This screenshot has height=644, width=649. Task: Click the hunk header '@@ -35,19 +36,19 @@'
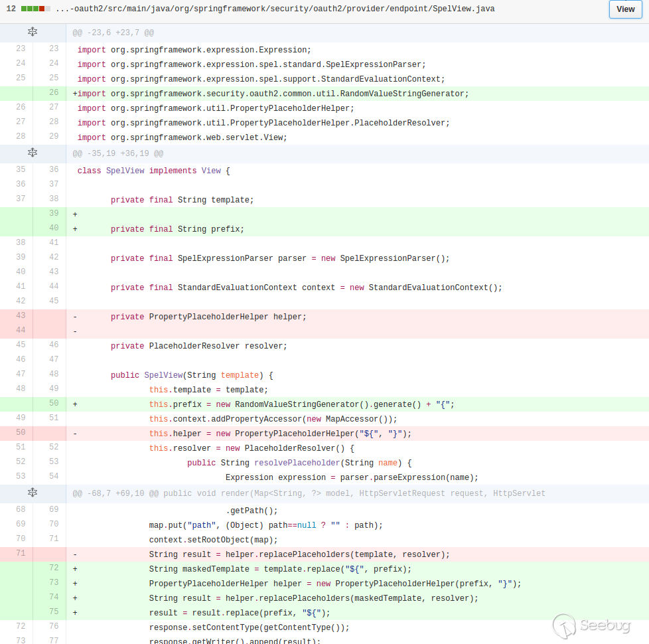pos(117,153)
